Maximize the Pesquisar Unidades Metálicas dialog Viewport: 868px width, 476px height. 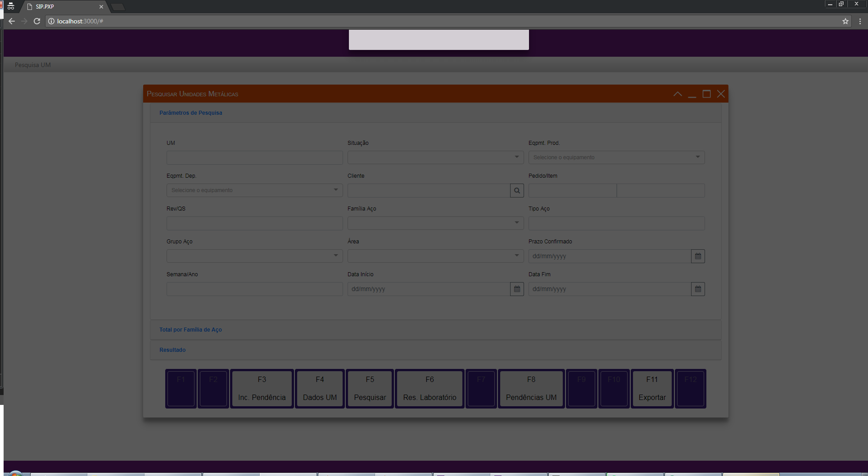(706, 94)
